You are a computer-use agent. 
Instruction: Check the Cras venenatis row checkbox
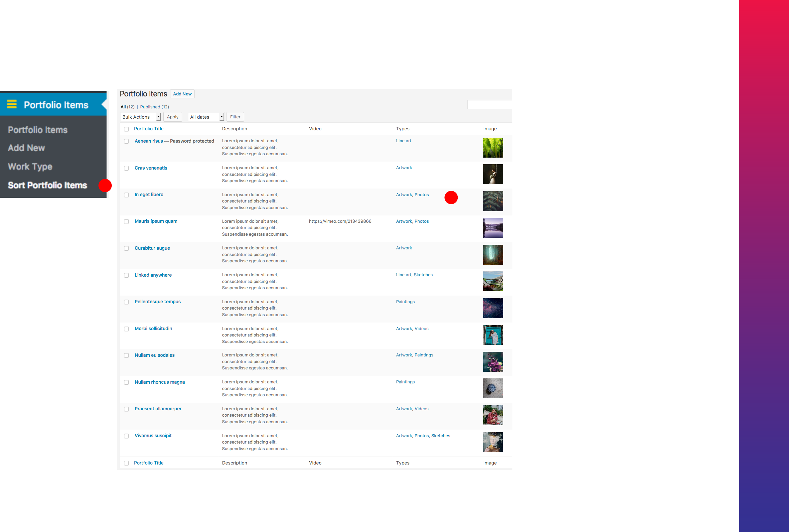coord(126,168)
